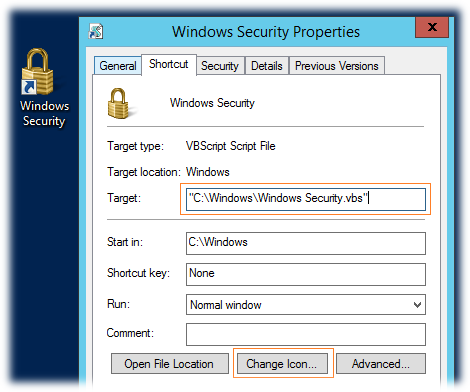Click the Change Icon button
Viewport: 470px width, 392px height.
(282, 364)
